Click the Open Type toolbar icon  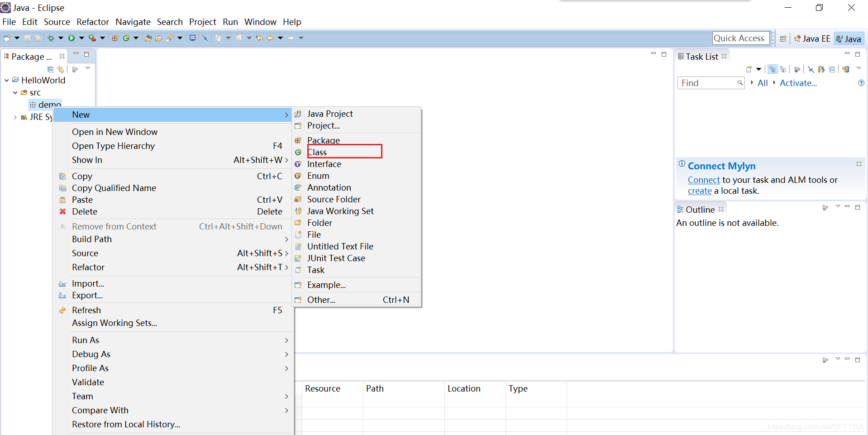[148, 38]
